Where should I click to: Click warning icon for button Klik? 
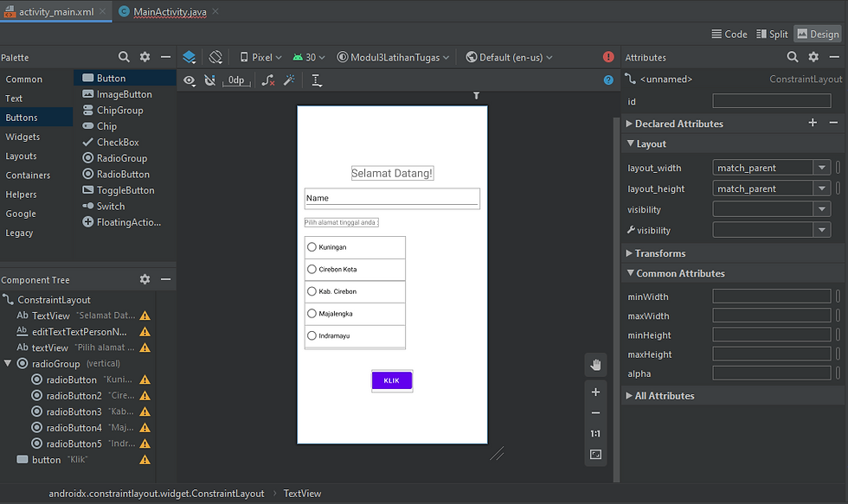click(145, 460)
